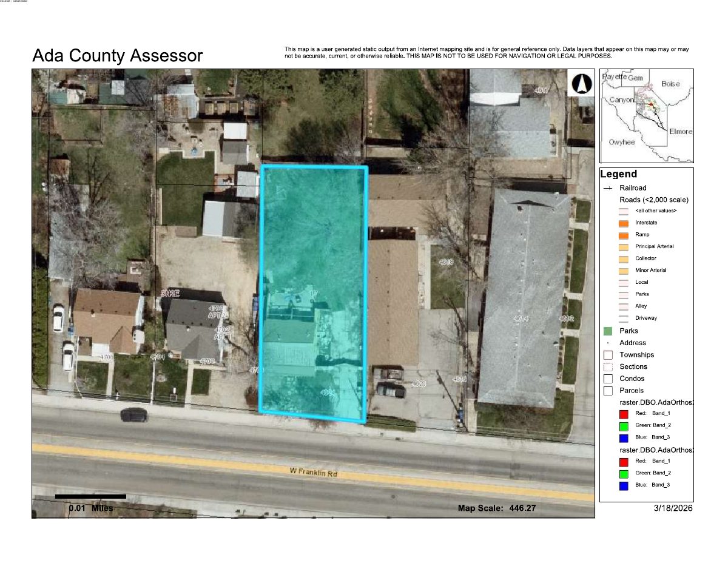
Task: Click the 4704 address label
Action: (158, 358)
